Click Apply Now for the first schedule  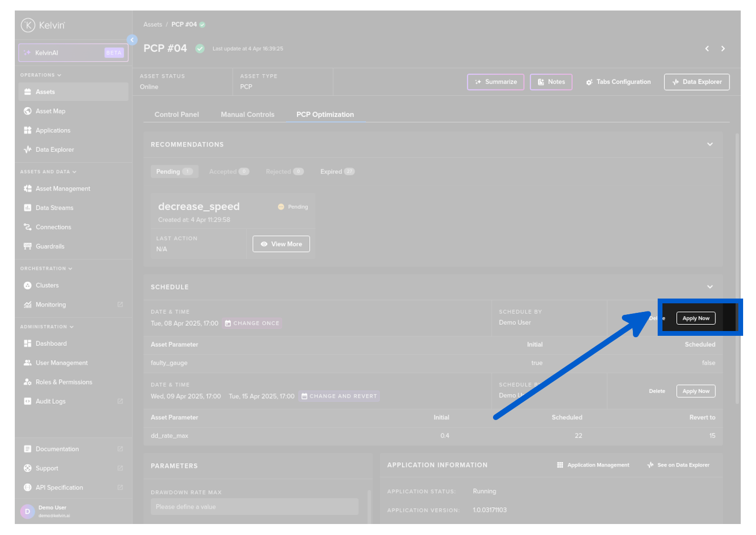point(695,319)
